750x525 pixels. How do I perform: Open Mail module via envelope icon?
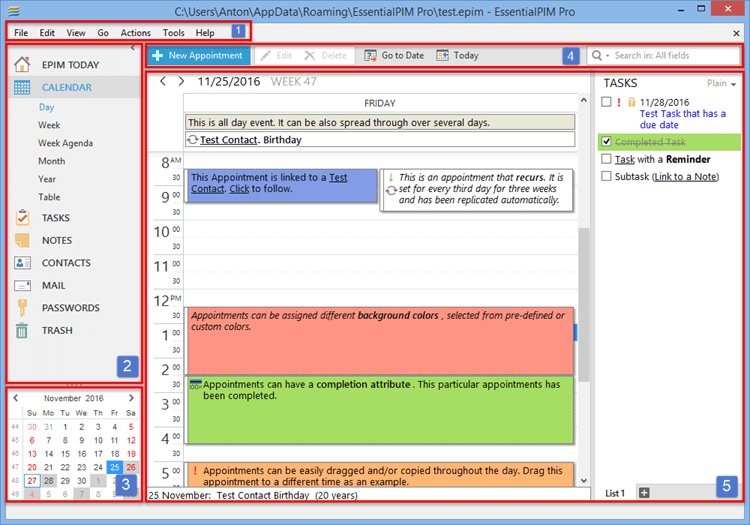click(22, 285)
